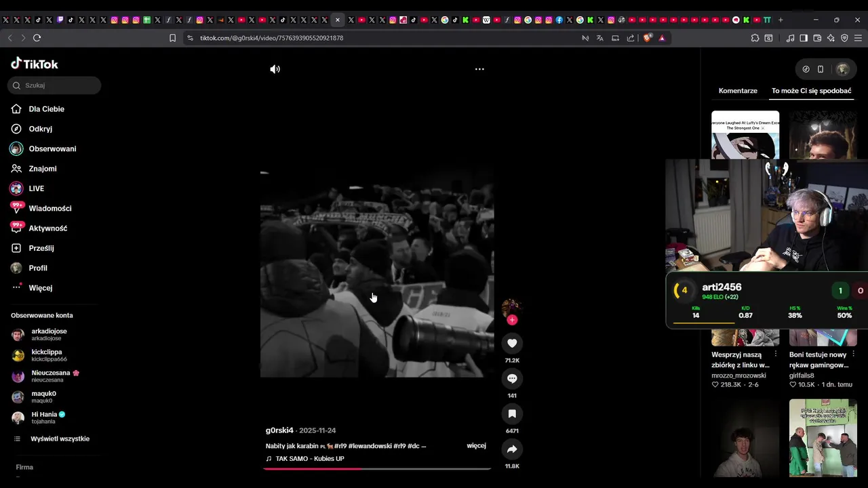Open Hi Hania followed account

pos(47,418)
